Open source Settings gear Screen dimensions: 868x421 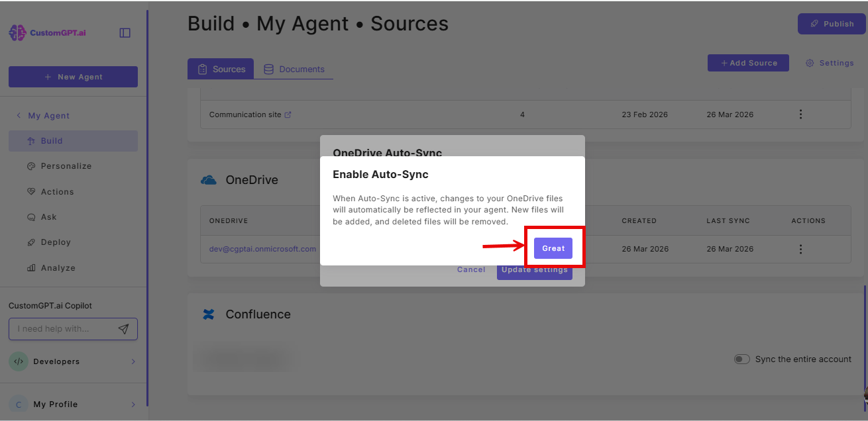[810, 63]
